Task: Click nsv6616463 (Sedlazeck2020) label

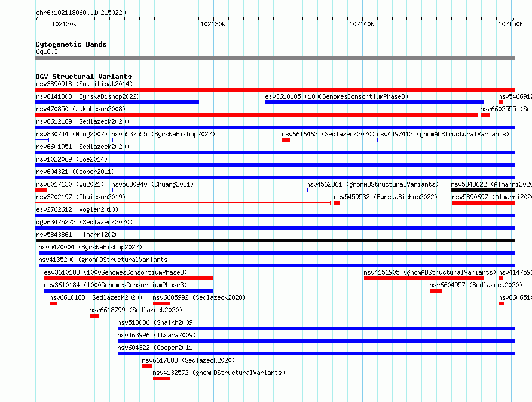Action: (328, 134)
